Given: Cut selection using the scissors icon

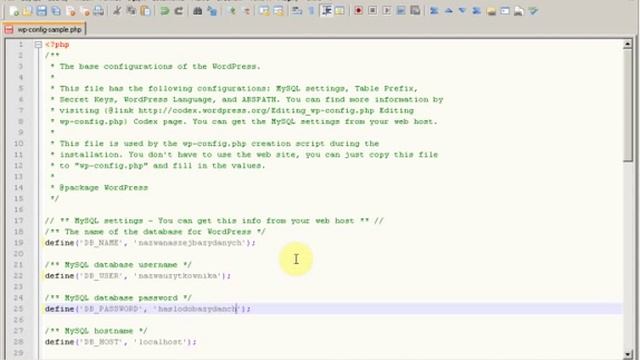Looking at the screenshot, I should tap(117, 11).
